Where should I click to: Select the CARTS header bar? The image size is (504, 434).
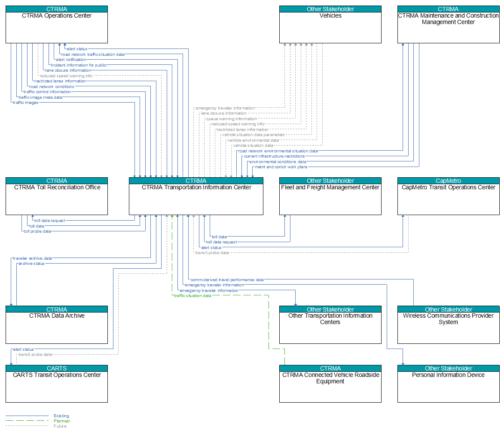pos(57,368)
